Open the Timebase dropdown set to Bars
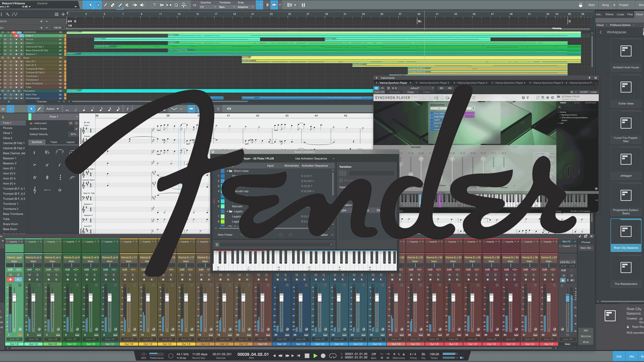Image resolution: width=644 pixels, height=362 pixels. [x=227, y=7]
